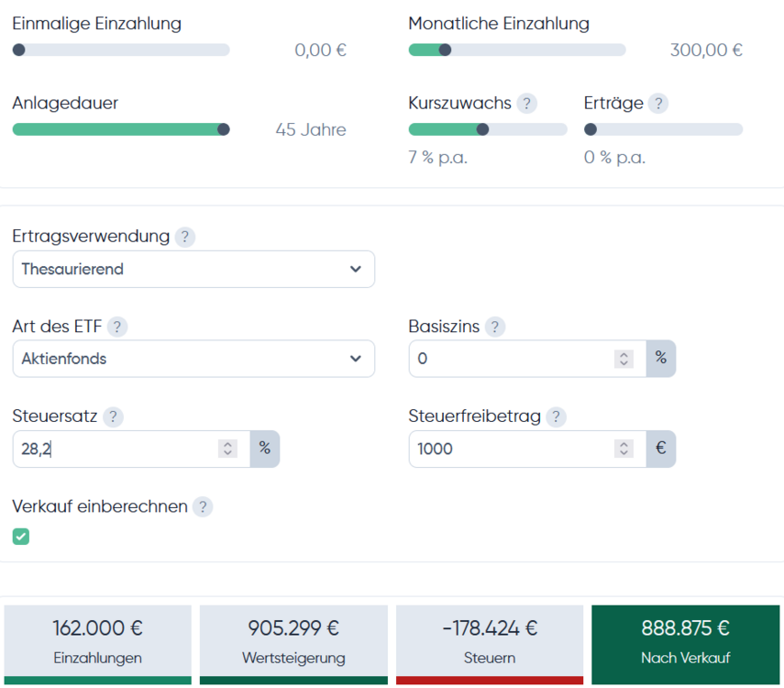The image size is (784, 688).
Task: Click the Steuerfreibetrag stepper control
Action: [x=624, y=449]
